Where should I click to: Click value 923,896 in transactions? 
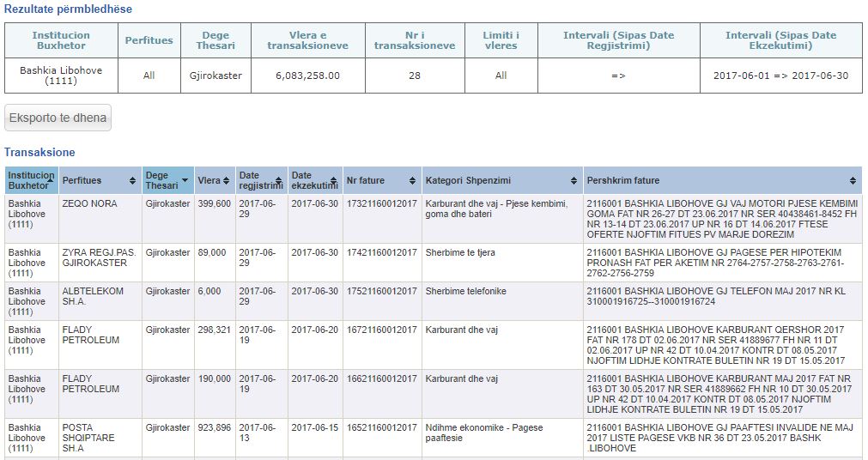point(215,428)
